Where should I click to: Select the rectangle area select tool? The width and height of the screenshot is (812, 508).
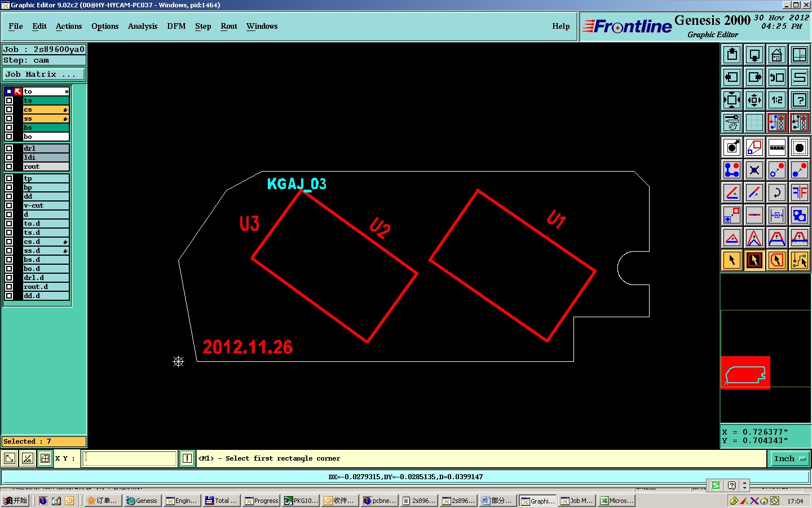[754, 260]
